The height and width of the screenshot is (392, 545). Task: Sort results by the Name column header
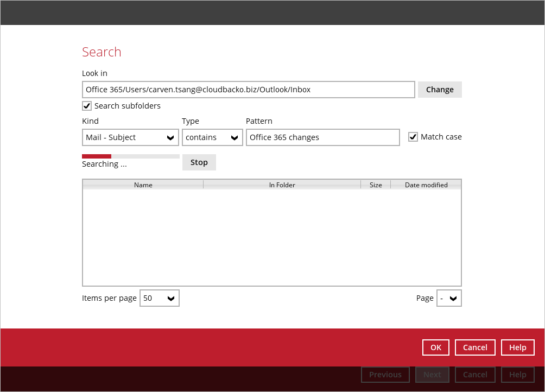143,185
